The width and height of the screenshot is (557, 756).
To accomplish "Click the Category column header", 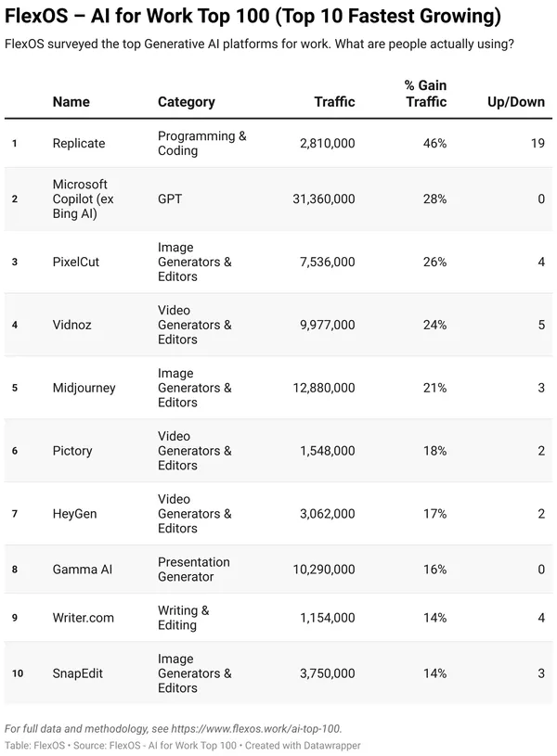I will click(186, 102).
